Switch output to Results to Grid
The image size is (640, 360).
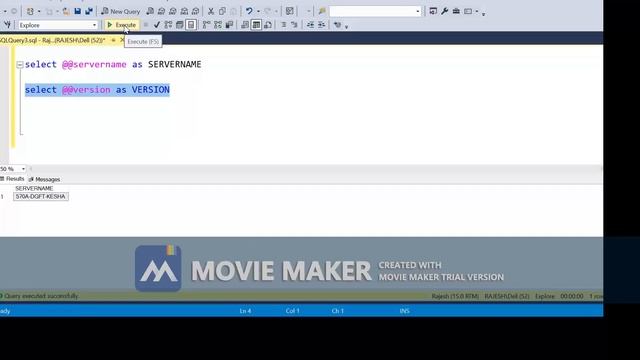(256, 25)
